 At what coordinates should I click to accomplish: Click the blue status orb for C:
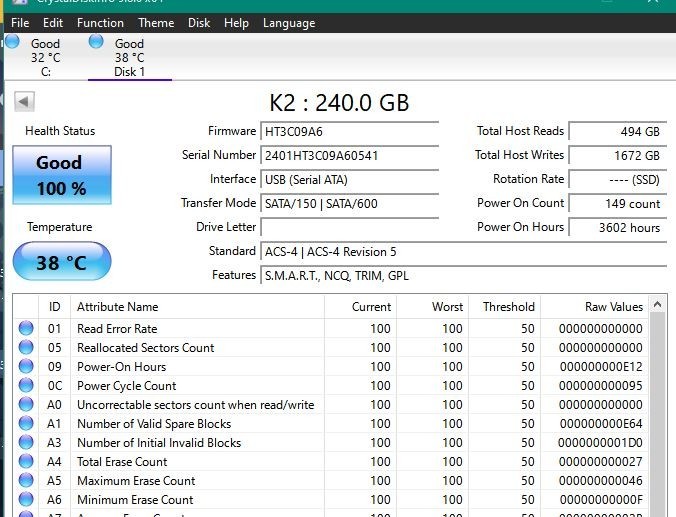(12, 42)
